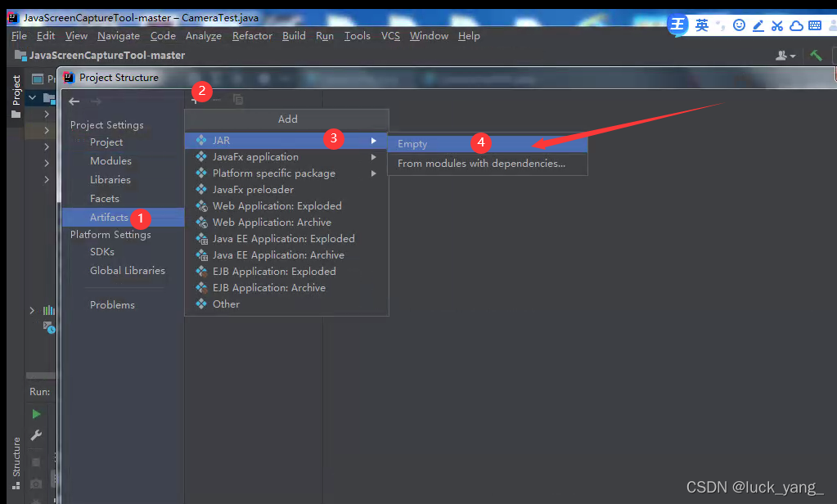Open the Refactor menu

click(x=252, y=36)
